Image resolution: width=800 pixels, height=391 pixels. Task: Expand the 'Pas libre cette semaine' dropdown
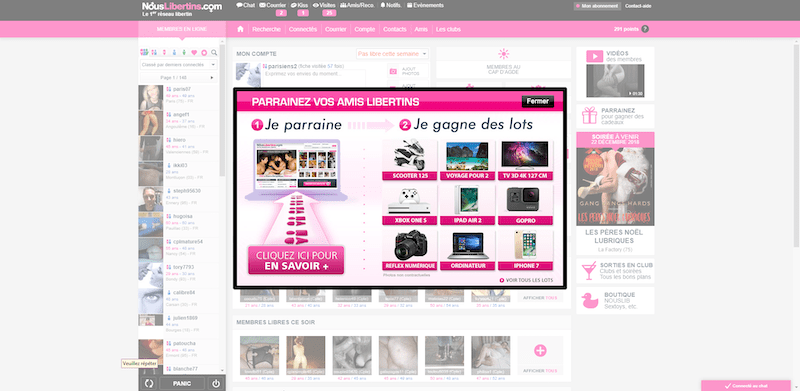[x=392, y=54]
